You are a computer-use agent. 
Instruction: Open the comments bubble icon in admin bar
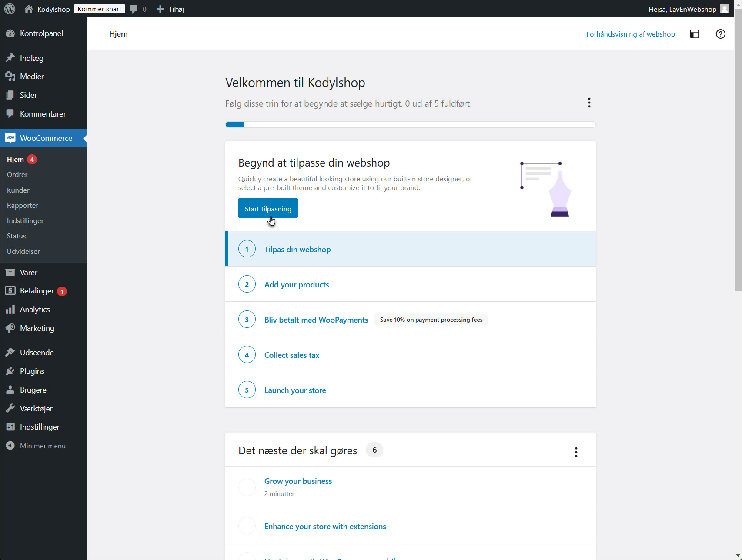point(134,9)
